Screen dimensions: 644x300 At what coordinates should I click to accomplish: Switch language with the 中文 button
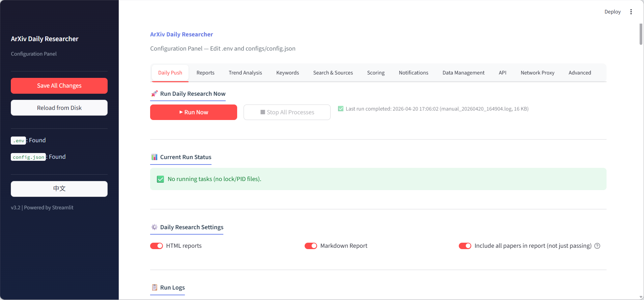[59, 189]
